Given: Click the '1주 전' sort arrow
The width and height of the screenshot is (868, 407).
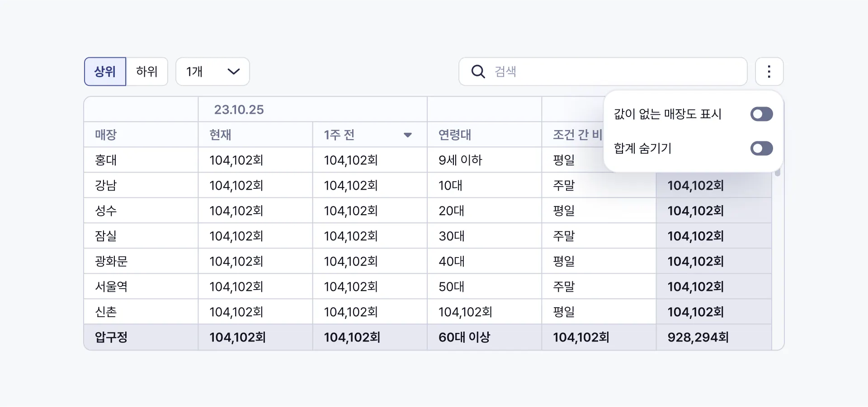Looking at the screenshot, I should 407,135.
